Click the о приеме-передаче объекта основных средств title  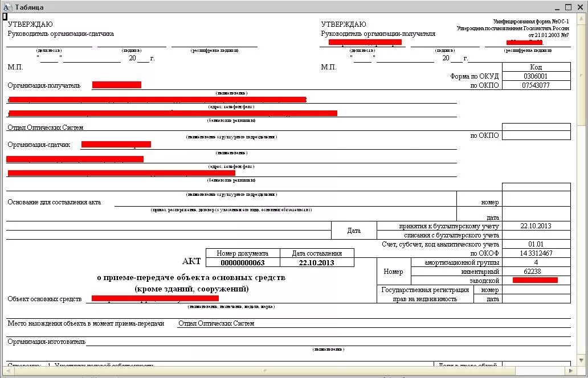click(191, 278)
